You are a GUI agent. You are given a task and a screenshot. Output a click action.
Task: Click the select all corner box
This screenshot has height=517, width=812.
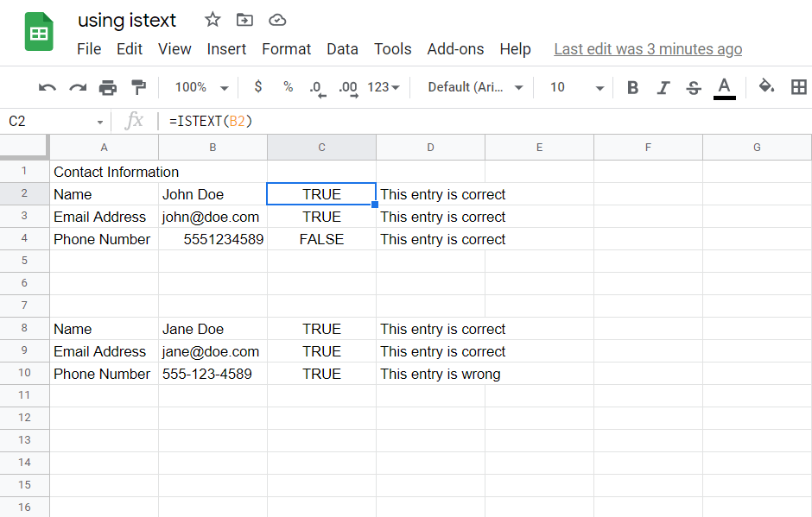pyautogui.click(x=24, y=147)
